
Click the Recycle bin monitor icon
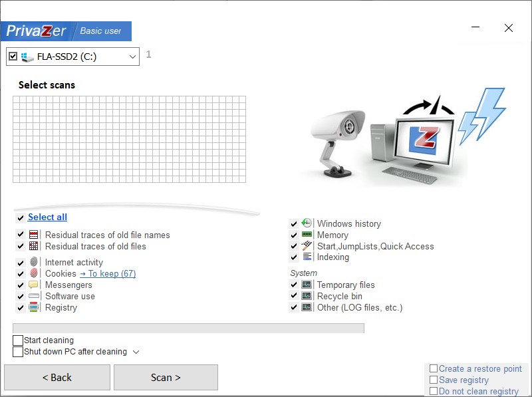307,295
